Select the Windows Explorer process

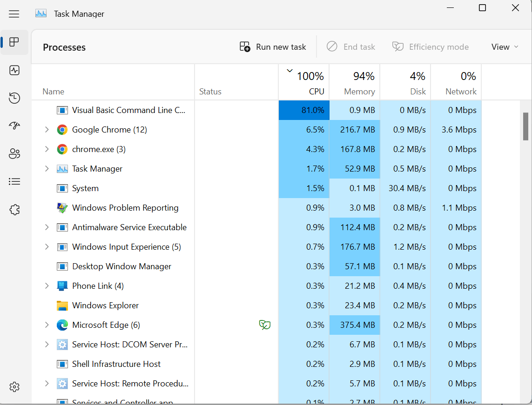point(105,305)
